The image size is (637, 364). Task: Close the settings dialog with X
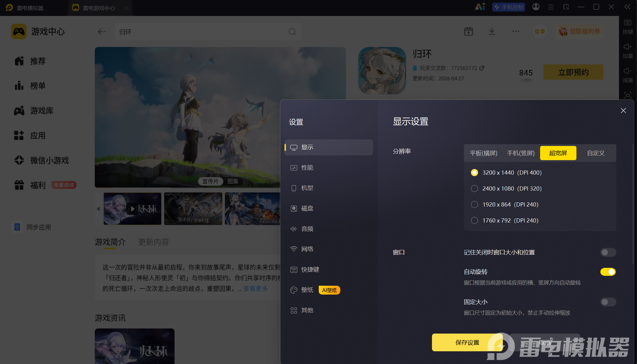[623, 110]
